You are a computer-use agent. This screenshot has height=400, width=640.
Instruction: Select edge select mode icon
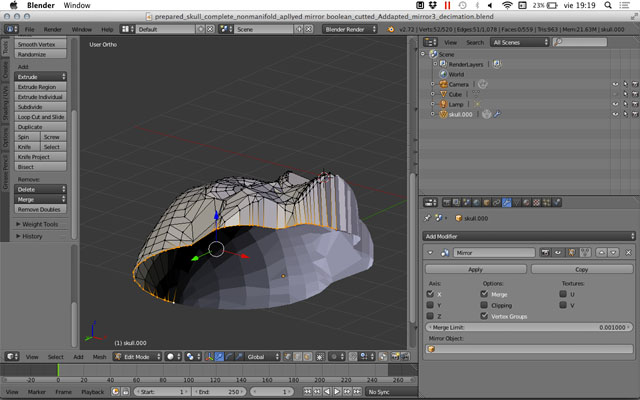[298, 357]
